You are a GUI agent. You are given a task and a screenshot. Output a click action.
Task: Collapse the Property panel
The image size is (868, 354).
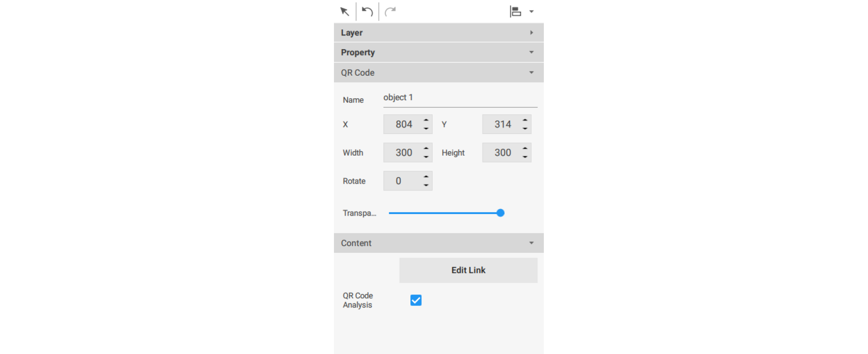coord(531,52)
